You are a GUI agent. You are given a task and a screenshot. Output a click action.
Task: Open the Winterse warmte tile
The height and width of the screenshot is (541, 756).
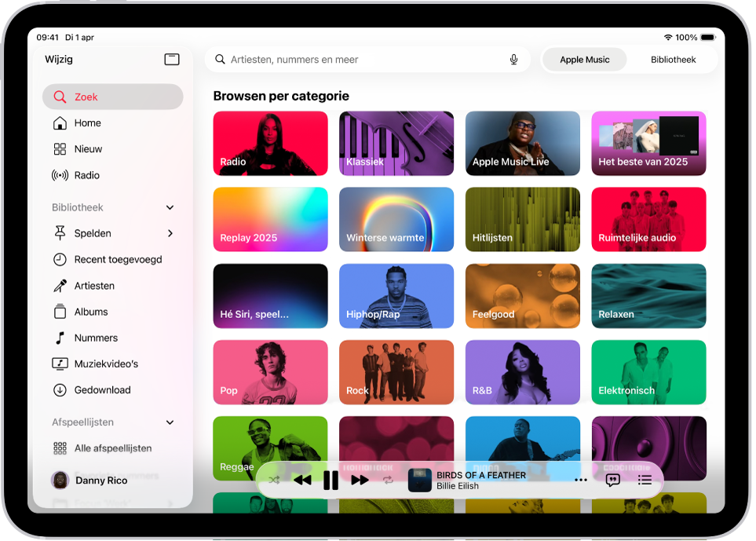[396, 219]
